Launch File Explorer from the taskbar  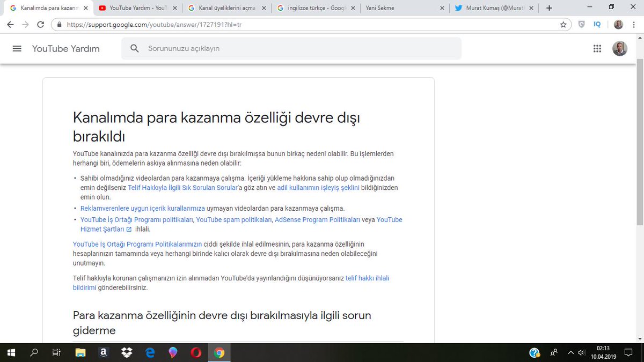coord(80,352)
